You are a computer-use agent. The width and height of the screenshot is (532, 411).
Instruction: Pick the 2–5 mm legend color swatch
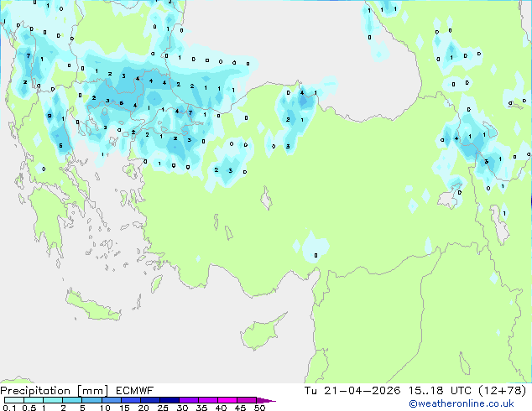(x=72, y=400)
